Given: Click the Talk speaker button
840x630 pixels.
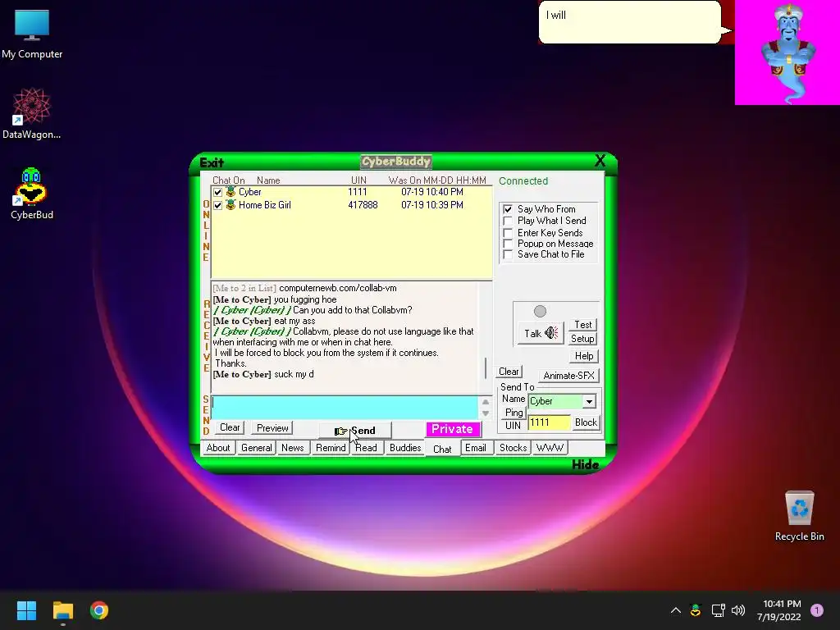Looking at the screenshot, I should pos(541,333).
